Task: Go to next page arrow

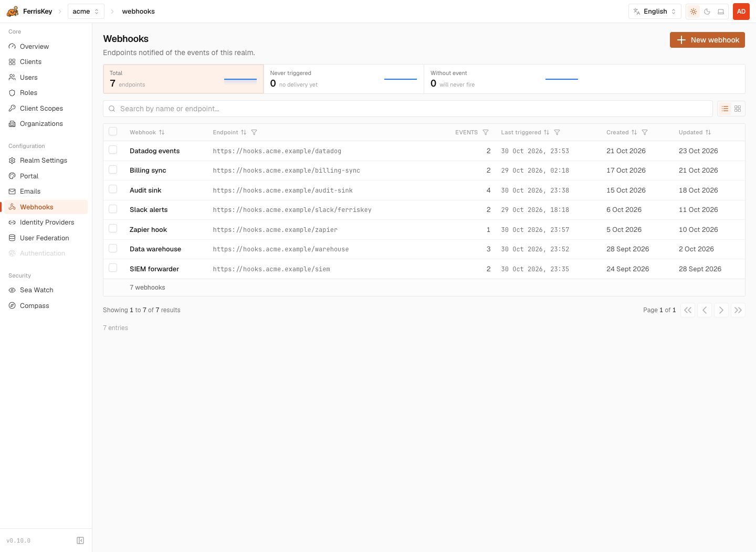Action: [x=721, y=310]
